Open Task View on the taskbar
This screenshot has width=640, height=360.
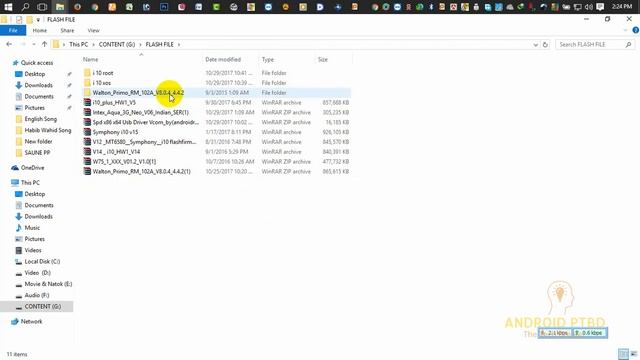(42, 7)
